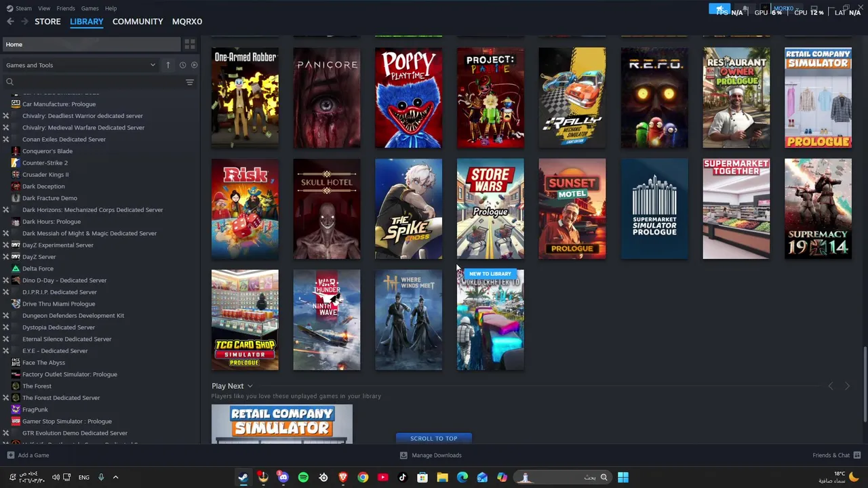Viewport: 868px width, 488px height.
Task: Click the Car Manufacture: Prologue icon
Action: [16, 104]
